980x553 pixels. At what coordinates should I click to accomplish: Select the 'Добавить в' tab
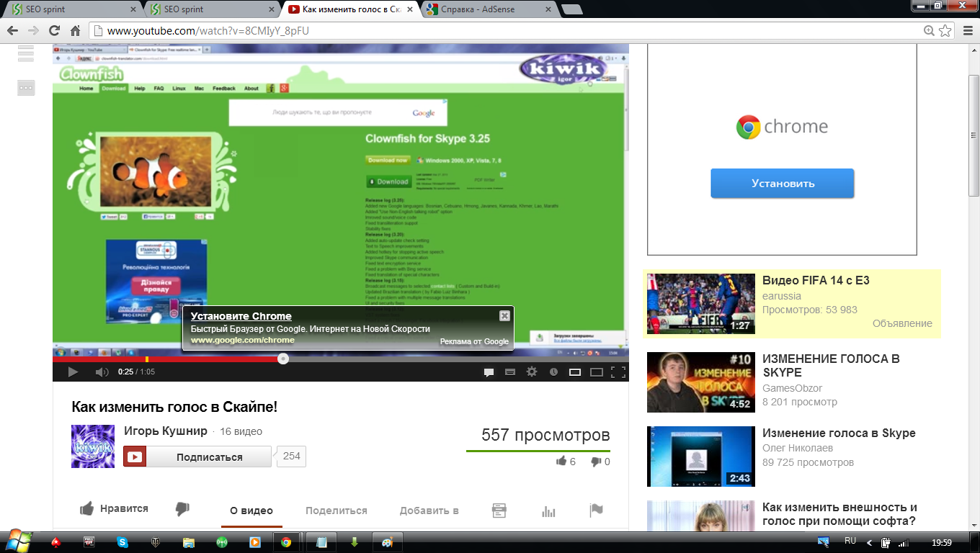pyautogui.click(x=429, y=511)
